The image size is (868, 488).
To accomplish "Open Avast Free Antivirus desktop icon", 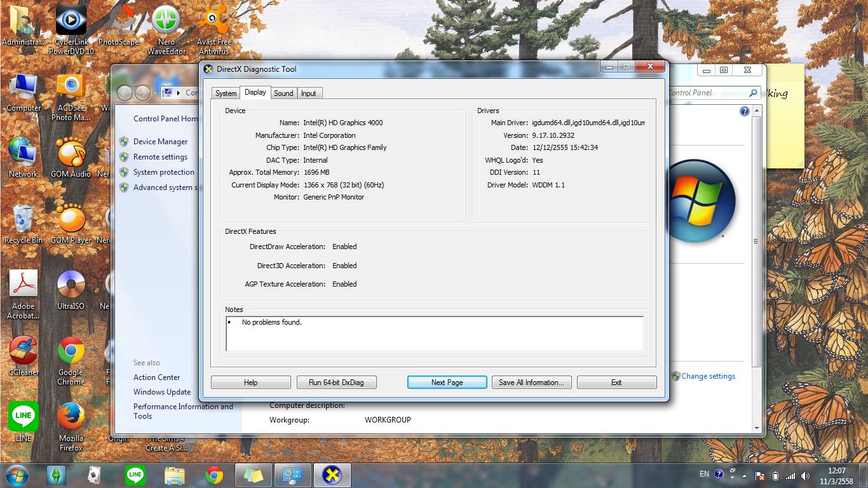I will pyautogui.click(x=214, y=30).
